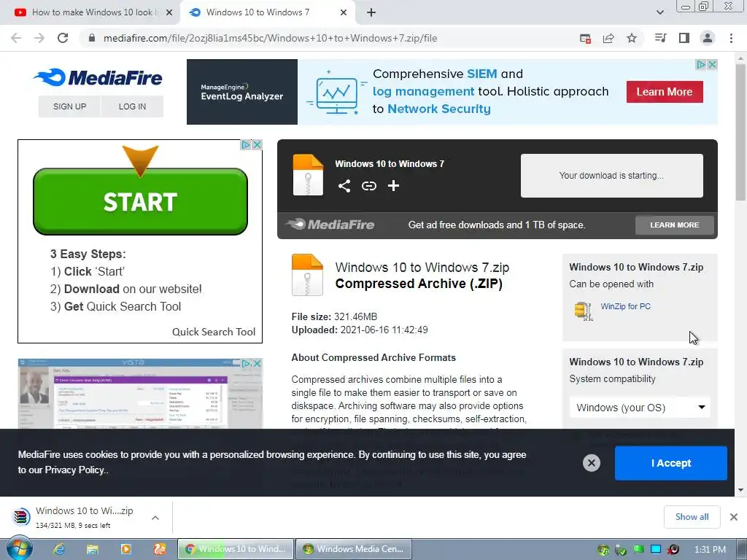Screen dimensions: 747x560
Task: Open the new tab plus button
Action: (x=371, y=12)
